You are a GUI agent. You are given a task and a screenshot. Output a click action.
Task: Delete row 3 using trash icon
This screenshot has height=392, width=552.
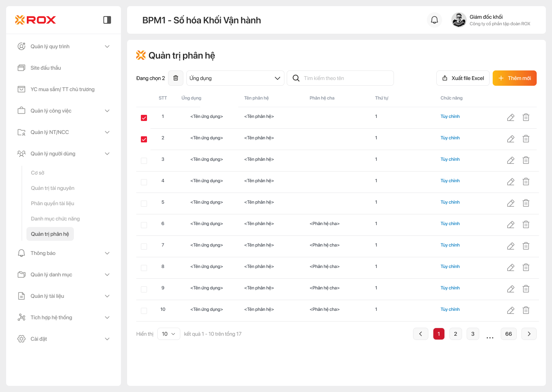tap(526, 160)
